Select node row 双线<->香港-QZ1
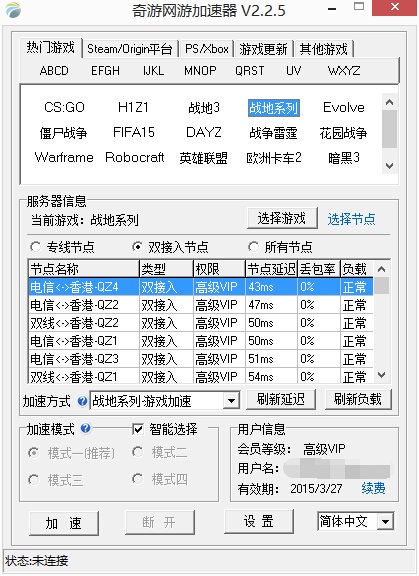The width and height of the screenshot is (419, 576). pos(201,376)
